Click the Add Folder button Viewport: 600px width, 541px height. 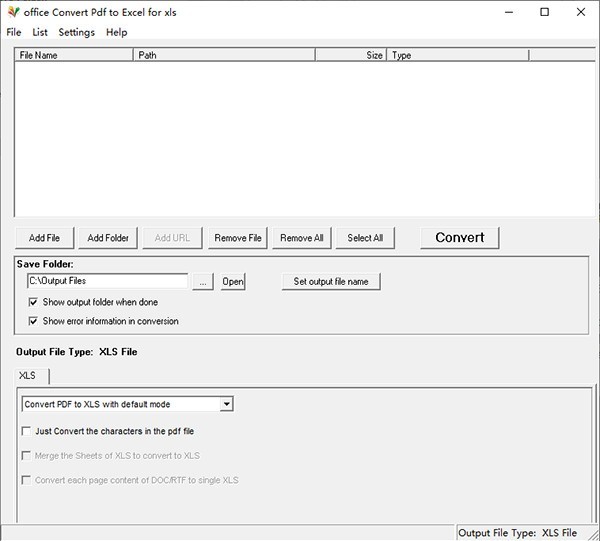[108, 238]
